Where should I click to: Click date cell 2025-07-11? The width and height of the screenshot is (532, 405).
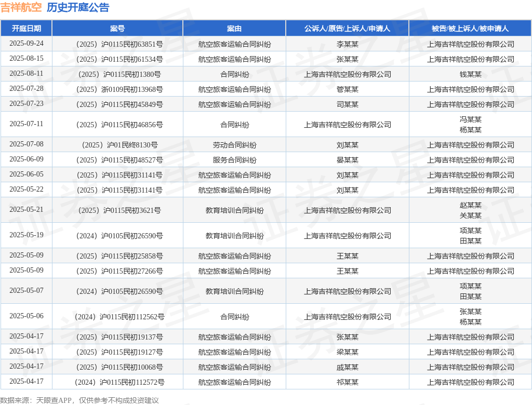tap(26, 124)
